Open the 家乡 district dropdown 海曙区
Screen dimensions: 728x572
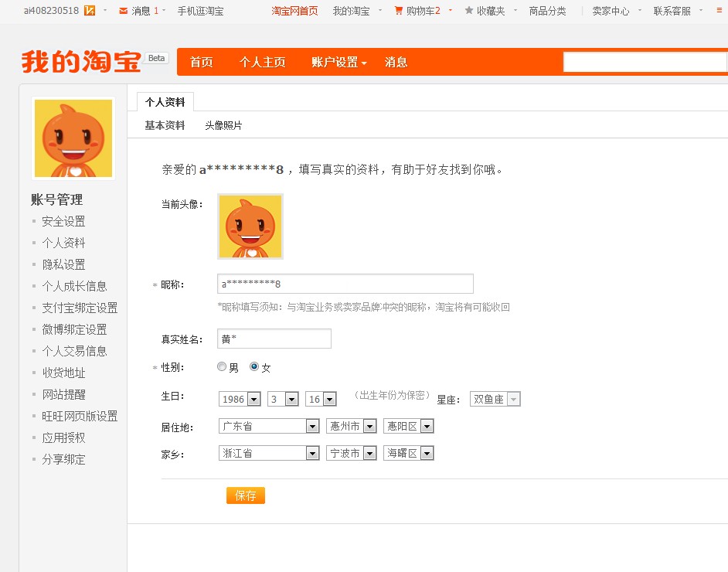coord(409,453)
